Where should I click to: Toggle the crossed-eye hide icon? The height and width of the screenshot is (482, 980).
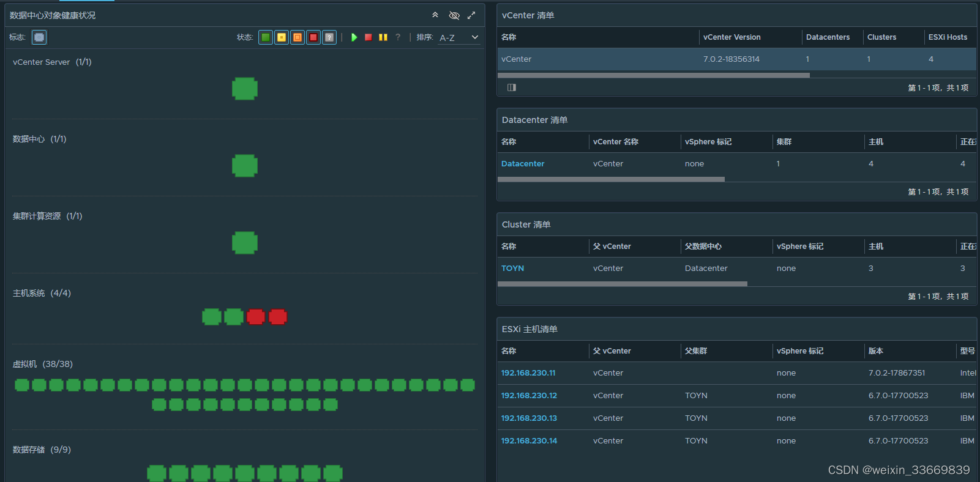pos(454,15)
